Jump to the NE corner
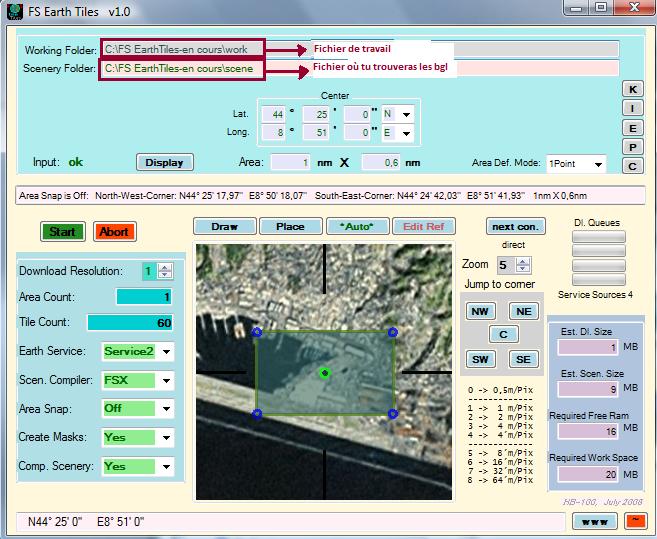Viewport: 657px width, 539px height. tap(524, 311)
